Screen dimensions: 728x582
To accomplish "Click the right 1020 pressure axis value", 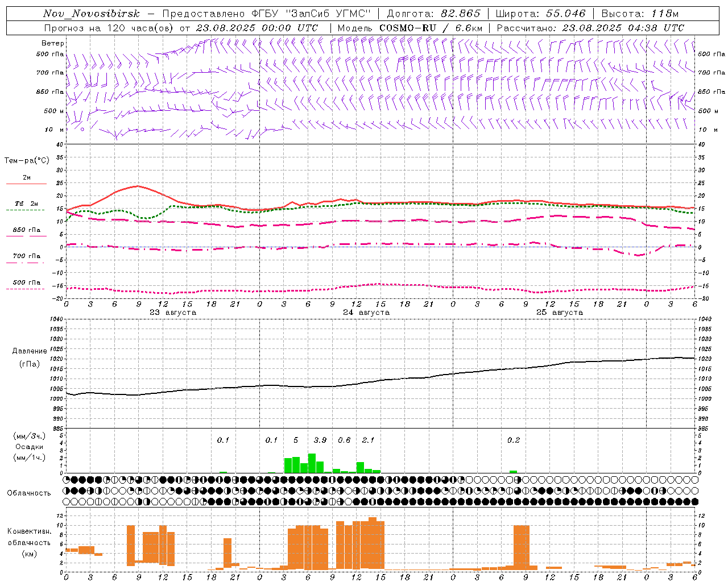I will 704,359.
